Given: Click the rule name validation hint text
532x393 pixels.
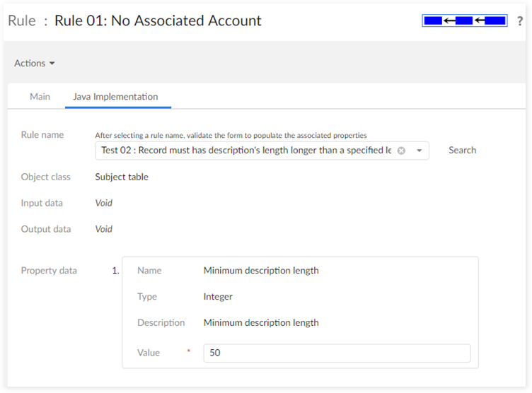Looking at the screenshot, I should [231, 135].
